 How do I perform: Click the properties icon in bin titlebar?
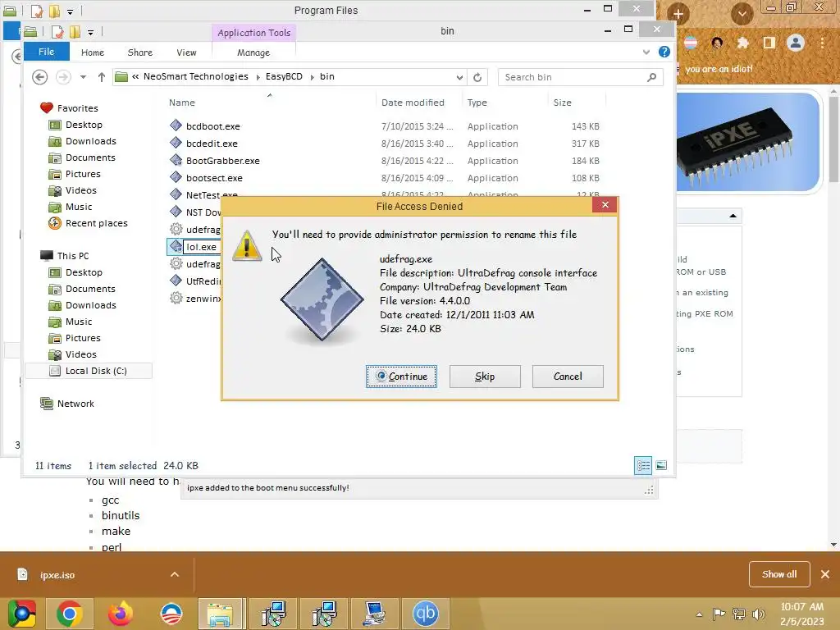(57, 32)
